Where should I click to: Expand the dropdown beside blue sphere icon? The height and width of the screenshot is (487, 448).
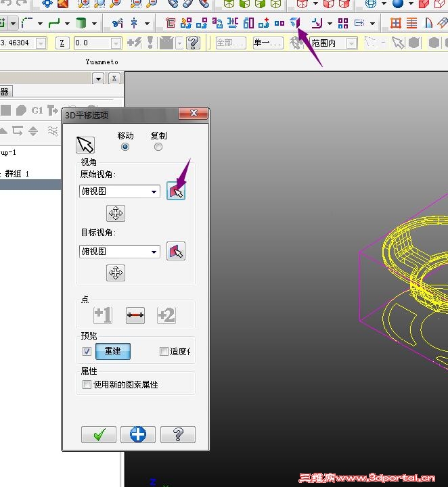pos(411,4)
